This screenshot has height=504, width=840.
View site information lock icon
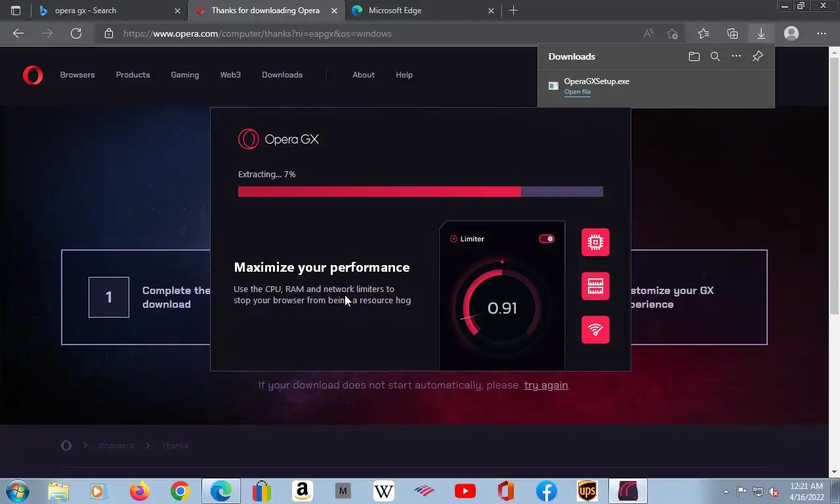[109, 33]
